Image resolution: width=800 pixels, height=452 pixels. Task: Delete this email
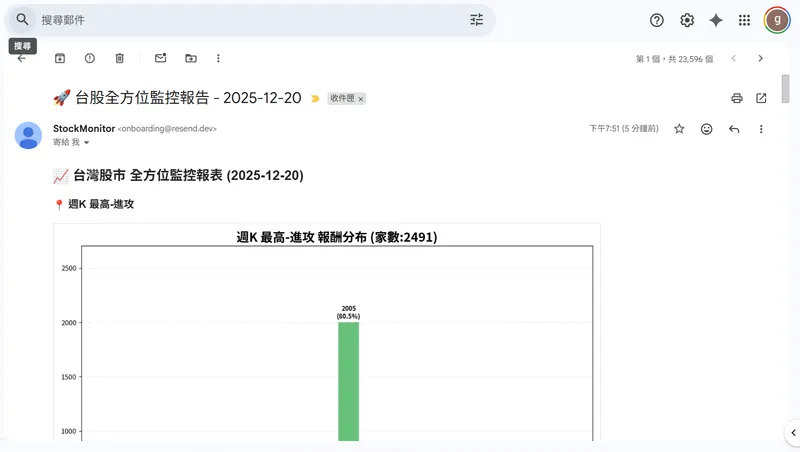pyautogui.click(x=119, y=58)
